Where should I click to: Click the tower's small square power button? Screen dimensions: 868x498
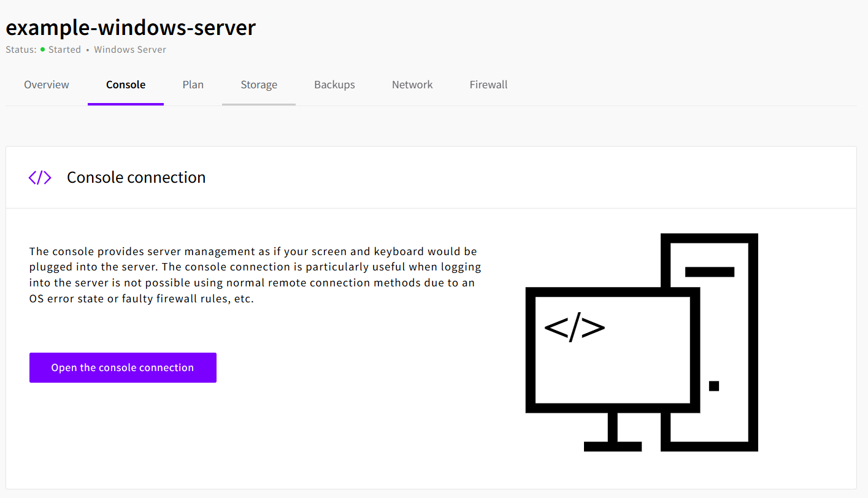click(713, 386)
